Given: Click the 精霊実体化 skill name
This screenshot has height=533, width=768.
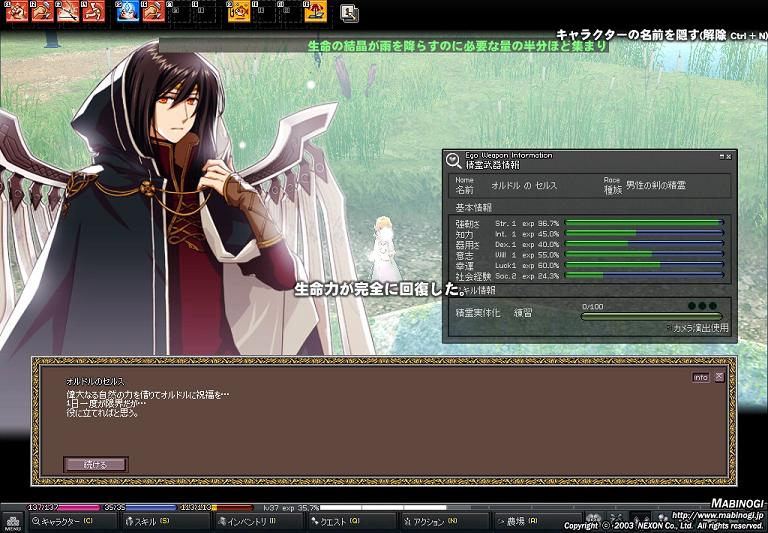Looking at the screenshot, I should [478, 313].
